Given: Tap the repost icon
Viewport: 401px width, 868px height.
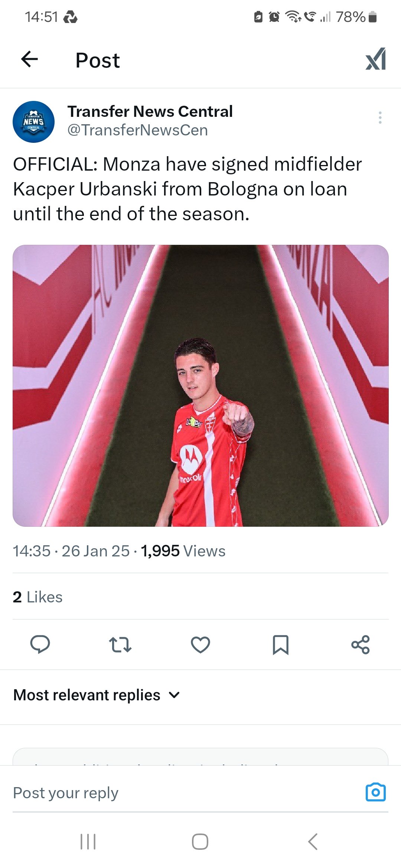Looking at the screenshot, I should tap(120, 644).
